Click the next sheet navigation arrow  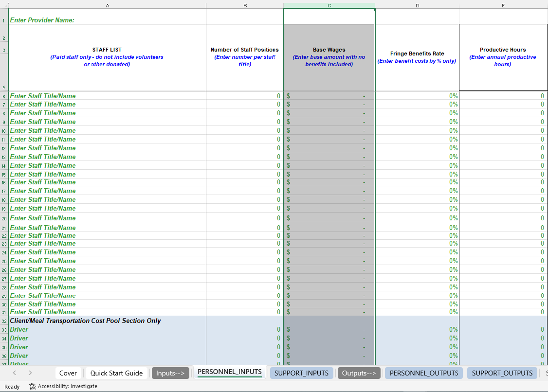point(30,373)
